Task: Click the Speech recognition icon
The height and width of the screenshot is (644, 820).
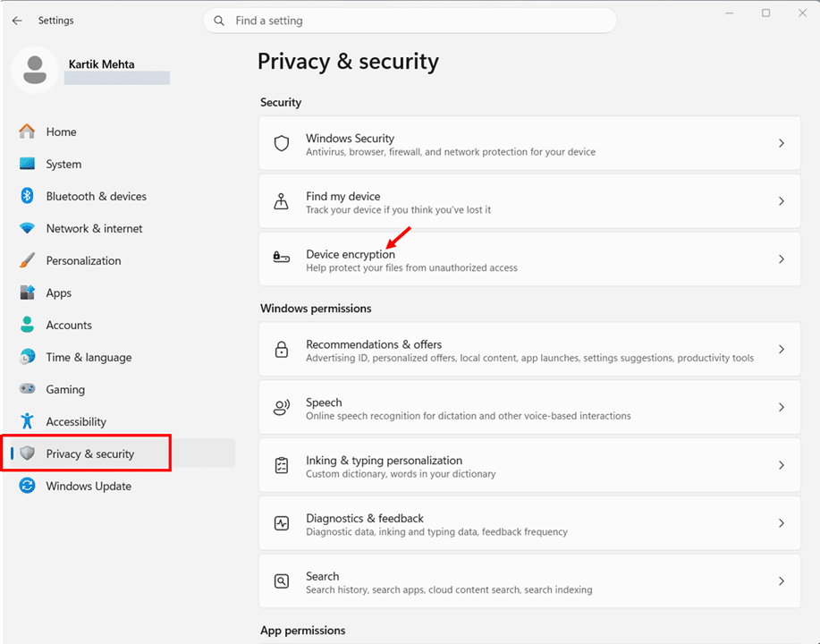Action: (x=282, y=408)
